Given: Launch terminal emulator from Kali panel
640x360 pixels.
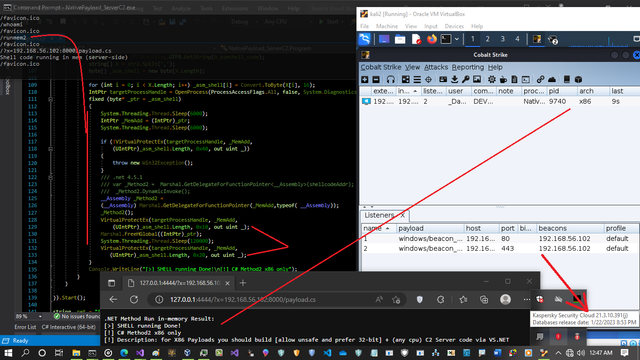Looking at the screenshot, I should (446, 39).
